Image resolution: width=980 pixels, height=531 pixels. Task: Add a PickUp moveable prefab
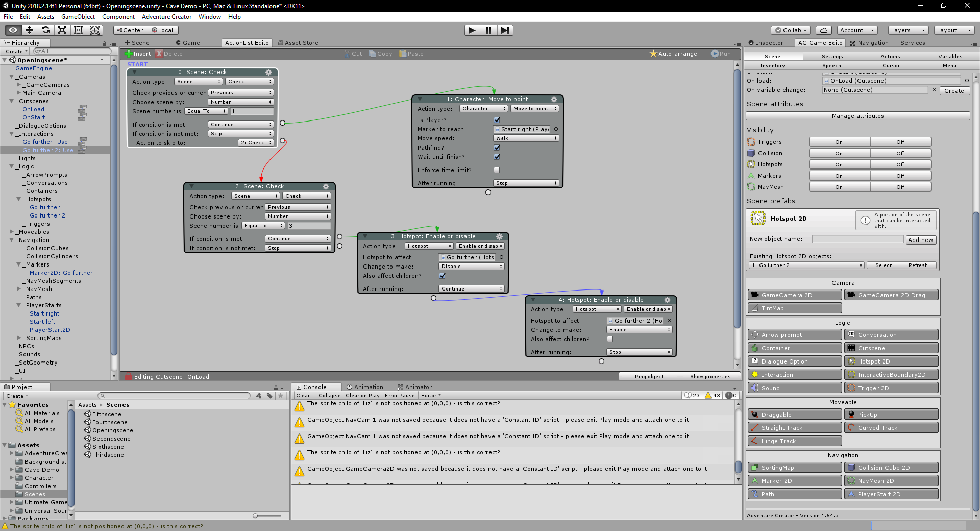tap(891, 415)
